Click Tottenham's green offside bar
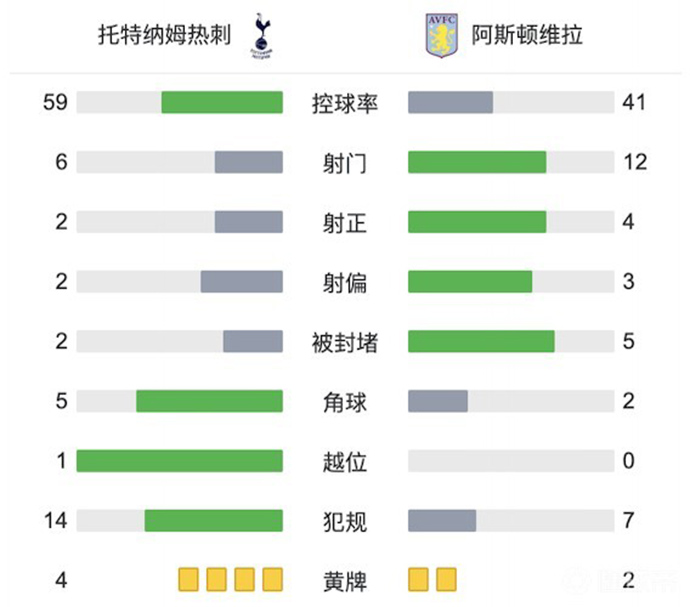 [x=180, y=461]
